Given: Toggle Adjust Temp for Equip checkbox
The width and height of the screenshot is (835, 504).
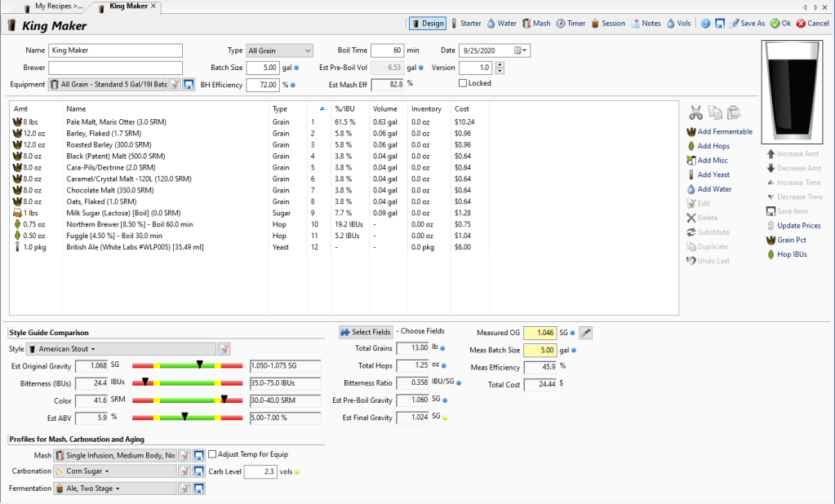Looking at the screenshot, I should (212, 454).
